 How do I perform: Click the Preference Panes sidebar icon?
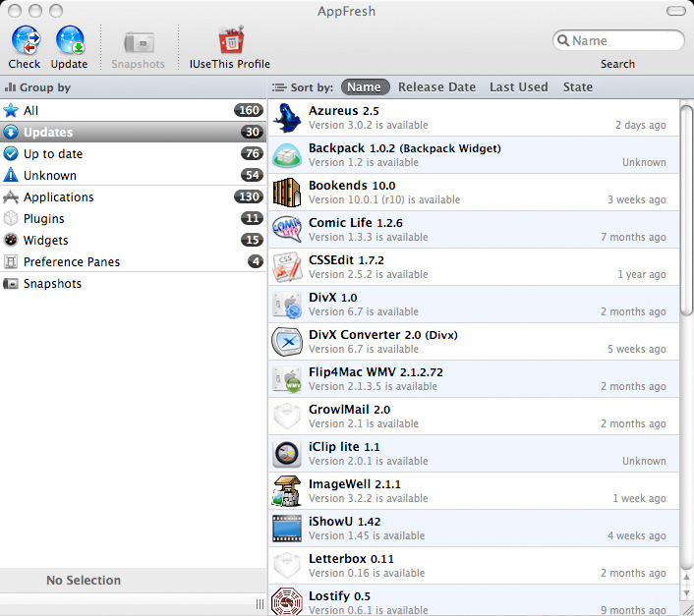(11, 261)
